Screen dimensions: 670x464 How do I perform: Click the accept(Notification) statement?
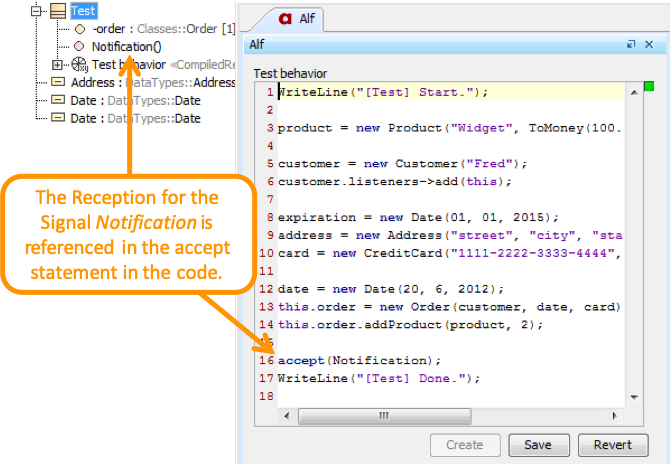click(359, 361)
